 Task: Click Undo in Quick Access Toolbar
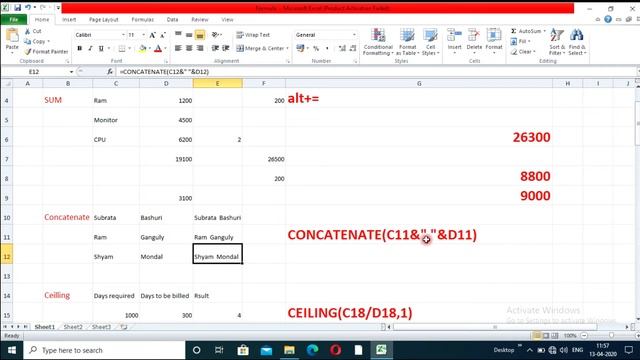28,8
